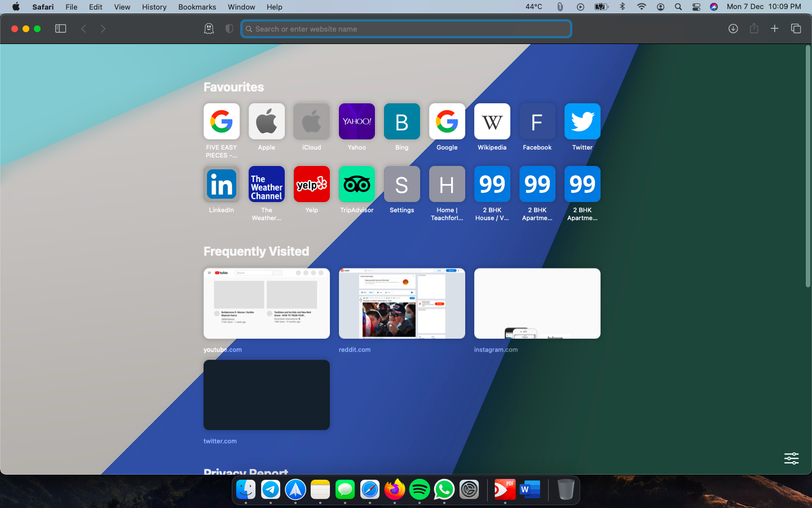Open the Bookmarks menu
812x508 pixels.
[197, 7]
